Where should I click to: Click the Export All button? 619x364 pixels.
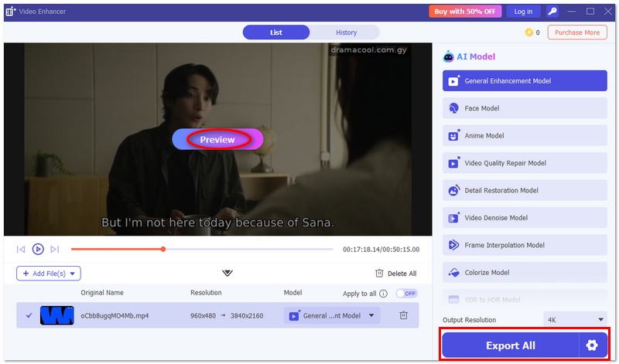pos(510,345)
